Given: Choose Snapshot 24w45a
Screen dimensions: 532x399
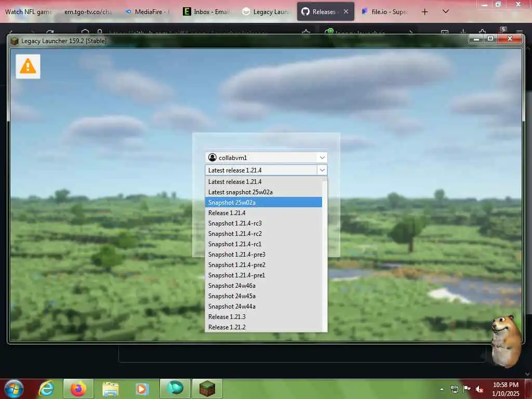Looking at the screenshot, I should pos(263,296).
